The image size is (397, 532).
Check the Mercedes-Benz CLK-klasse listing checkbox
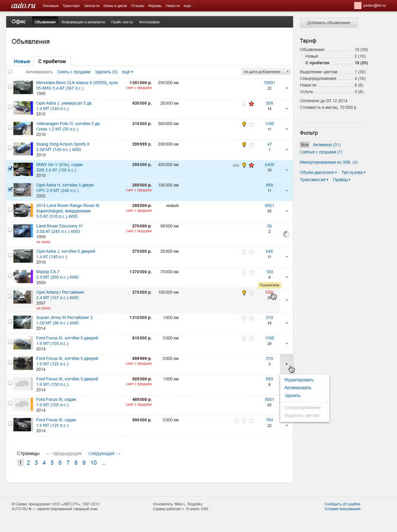point(10,87)
